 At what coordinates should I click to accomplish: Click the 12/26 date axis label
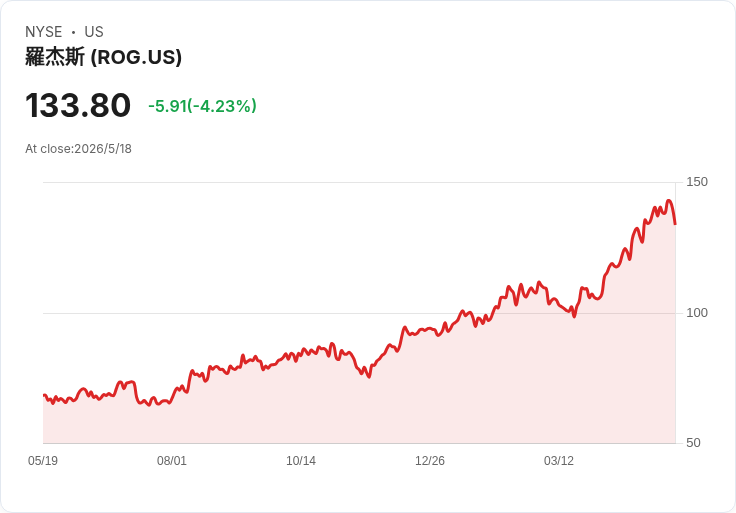coord(429,460)
